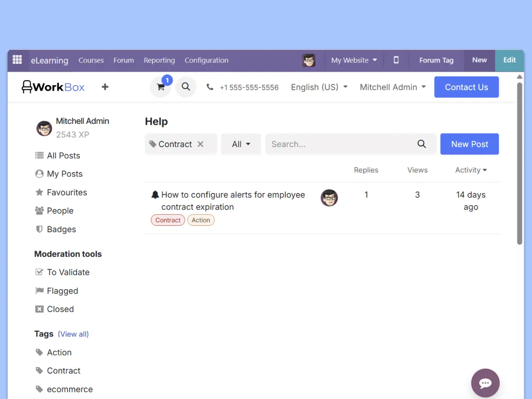Open the apps grid menu icon
532x399 pixels.
click(17, 60)
